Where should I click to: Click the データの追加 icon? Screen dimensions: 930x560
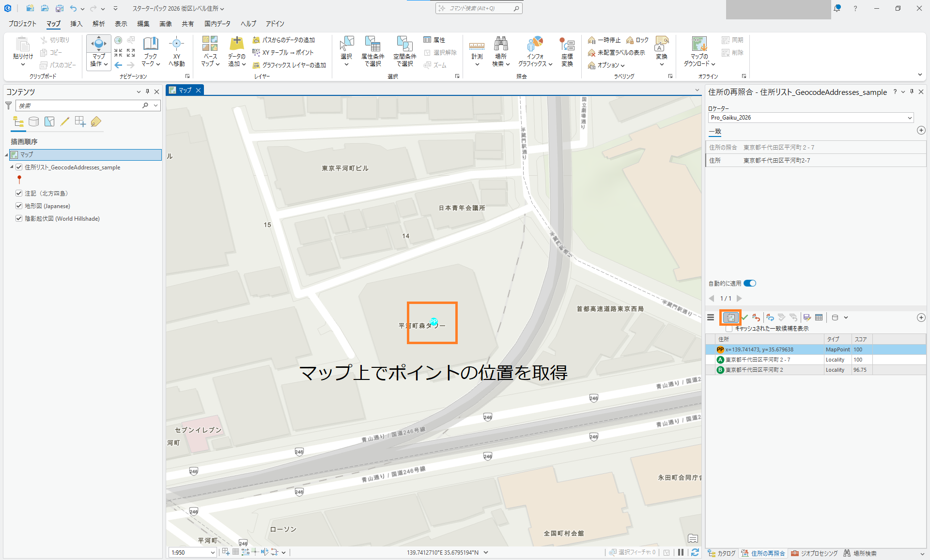(x=236, y=45)
